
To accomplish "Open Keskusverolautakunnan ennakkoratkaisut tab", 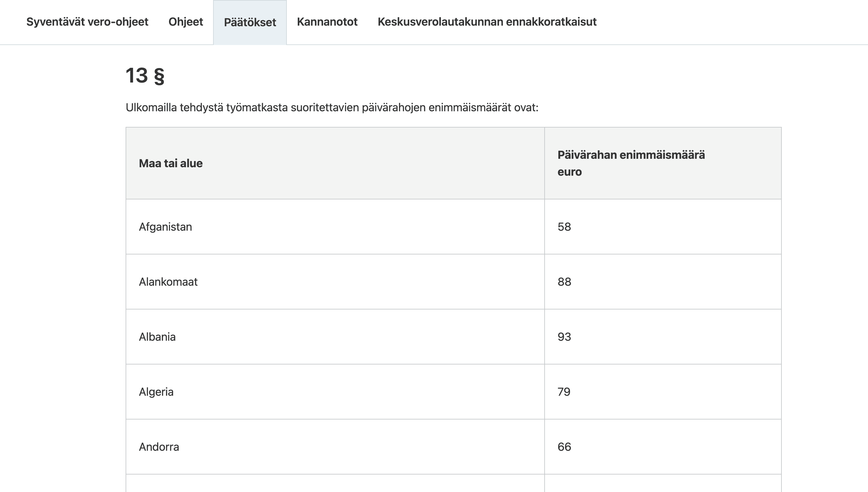I will (x=487, y=22).
